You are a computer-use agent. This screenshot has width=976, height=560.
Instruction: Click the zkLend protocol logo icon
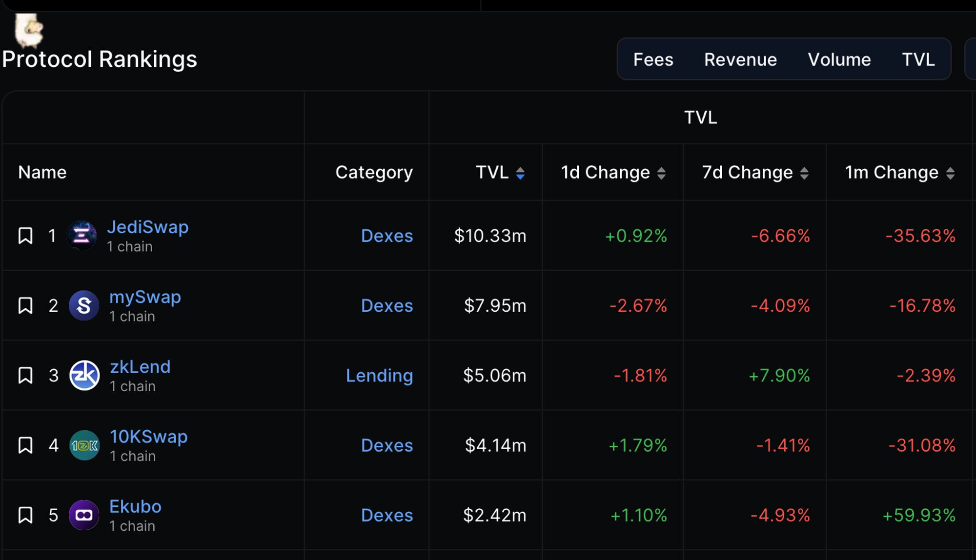pos(84,375)
